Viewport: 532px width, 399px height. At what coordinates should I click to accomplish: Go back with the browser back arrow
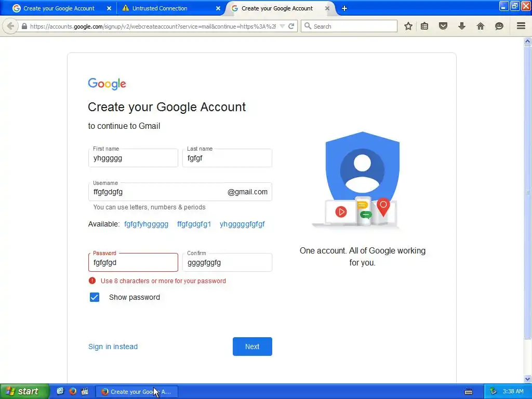(10, 26)
